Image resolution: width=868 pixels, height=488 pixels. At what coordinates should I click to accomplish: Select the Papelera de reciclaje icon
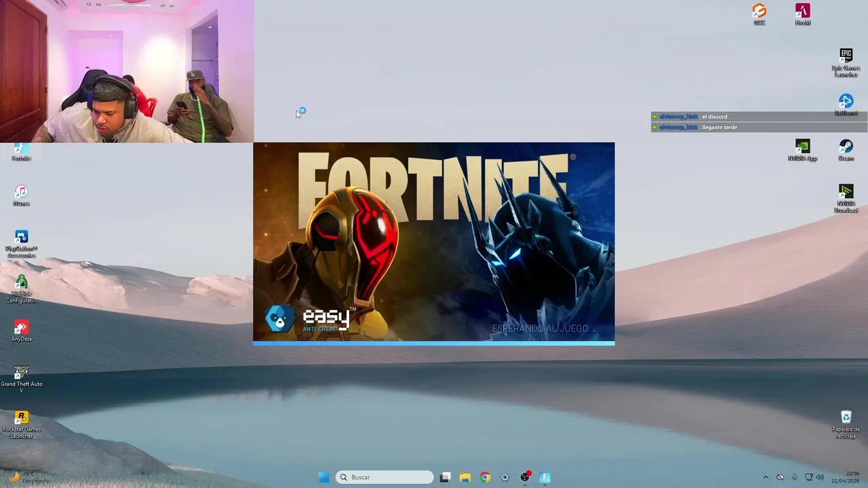point(846,424)
